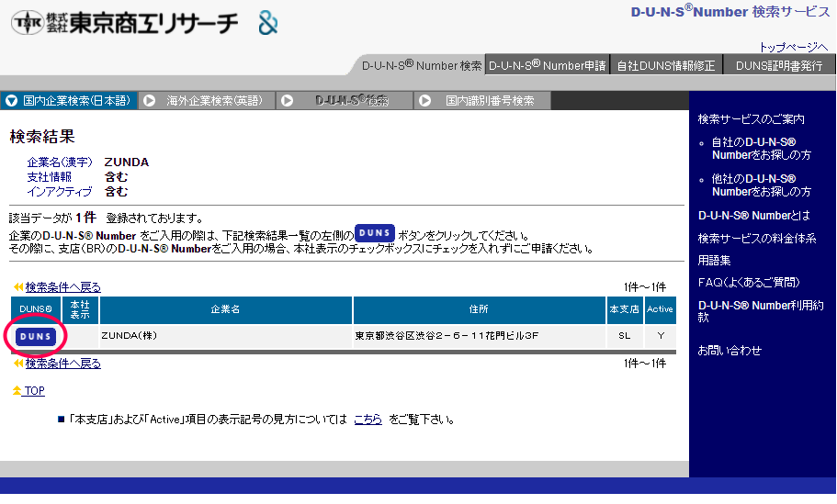Click the 住所 column header
Screen dimensions: 837x504
click(479, 309)
